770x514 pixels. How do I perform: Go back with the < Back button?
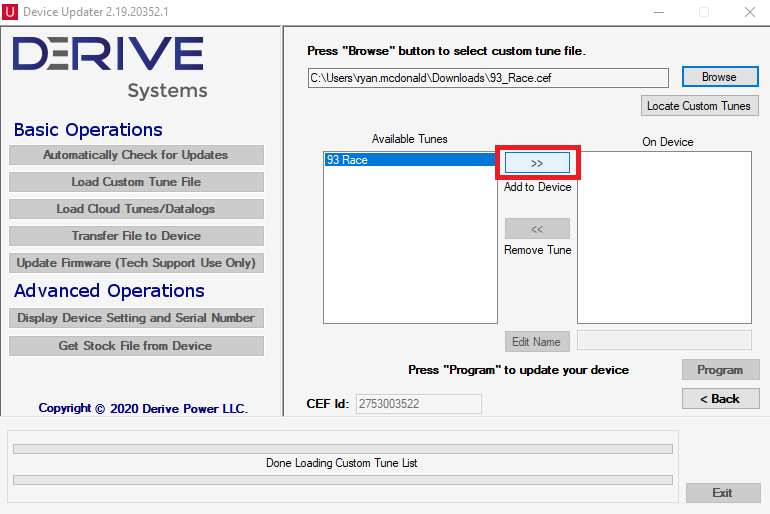(x=720, y=399)
